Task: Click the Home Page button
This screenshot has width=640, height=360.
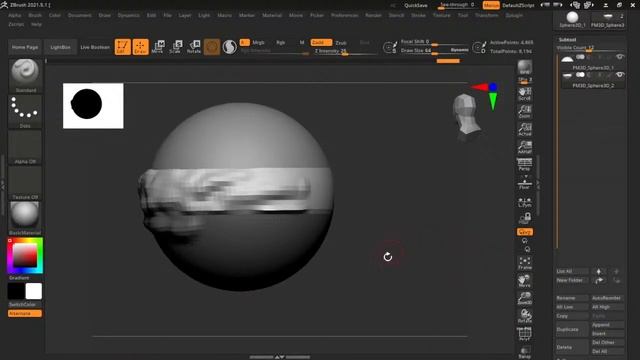Action: (x=25, y=47)
